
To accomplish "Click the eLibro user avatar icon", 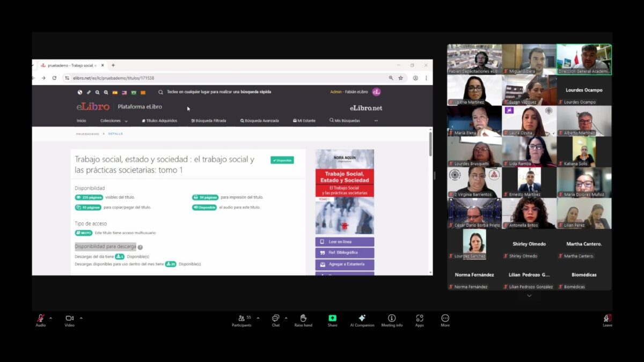I will (377, 92).
